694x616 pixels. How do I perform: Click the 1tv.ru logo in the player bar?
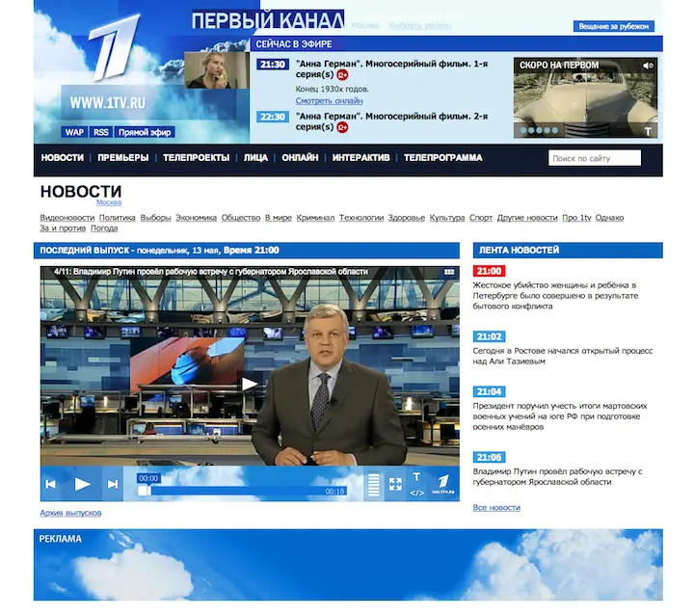pos(443,484)
